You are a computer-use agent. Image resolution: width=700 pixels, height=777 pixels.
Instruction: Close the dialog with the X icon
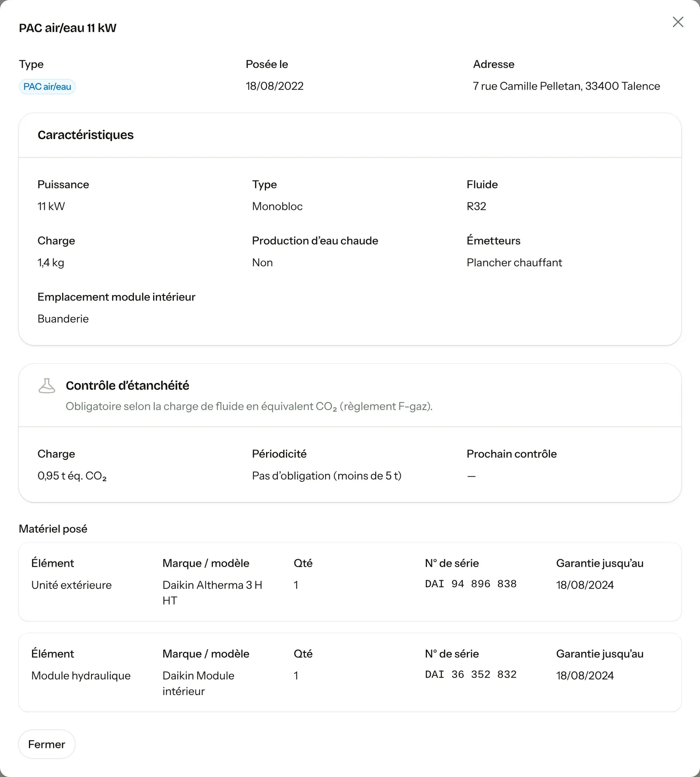pos(678,22)
